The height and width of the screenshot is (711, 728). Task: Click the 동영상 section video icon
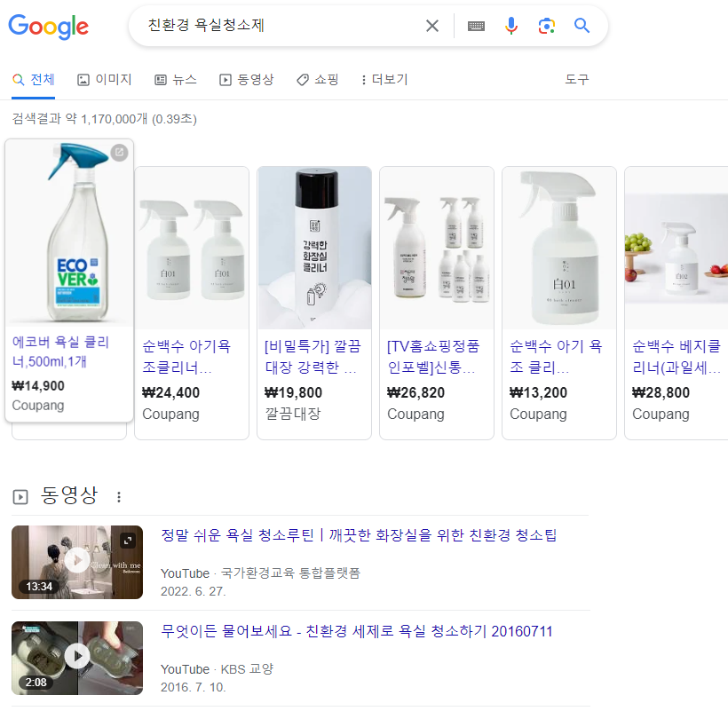[20, 497]
